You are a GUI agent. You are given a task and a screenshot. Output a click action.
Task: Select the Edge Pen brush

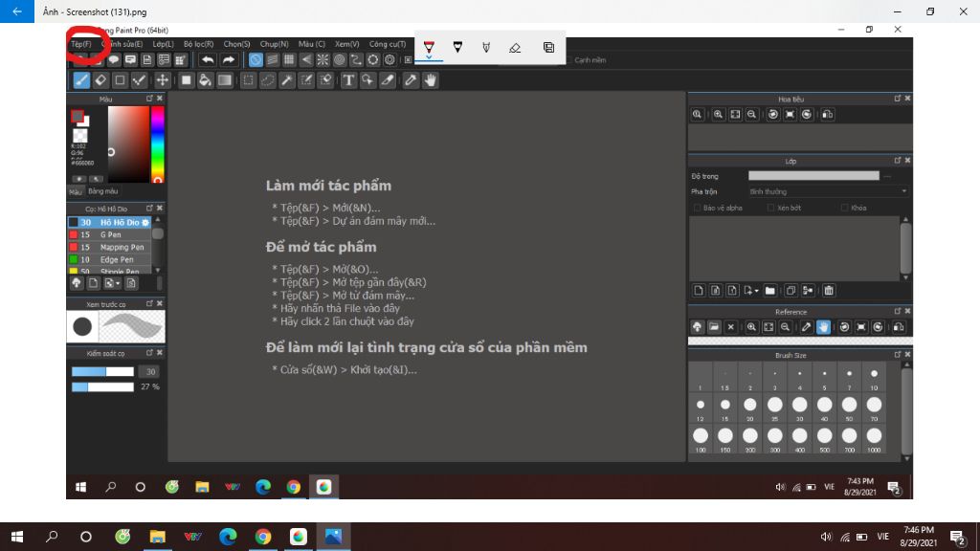tap(109, 260)
